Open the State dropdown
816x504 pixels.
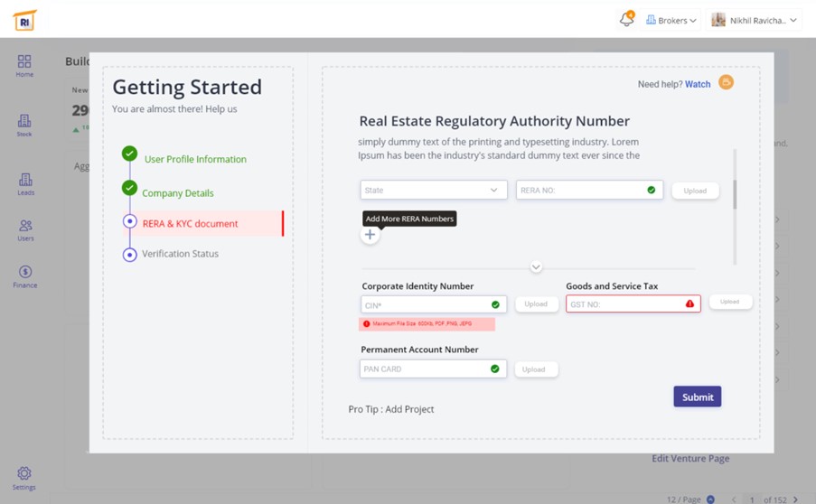(433, 191)
